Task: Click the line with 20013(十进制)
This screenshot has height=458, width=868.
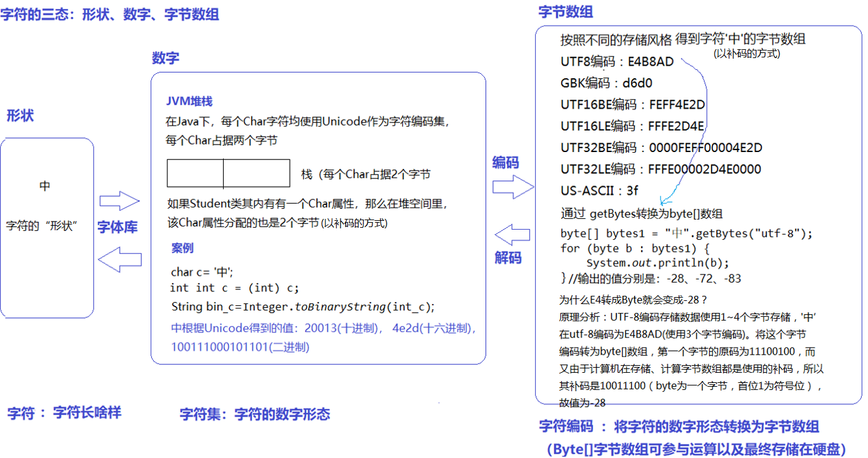Action: pos(324,328)
